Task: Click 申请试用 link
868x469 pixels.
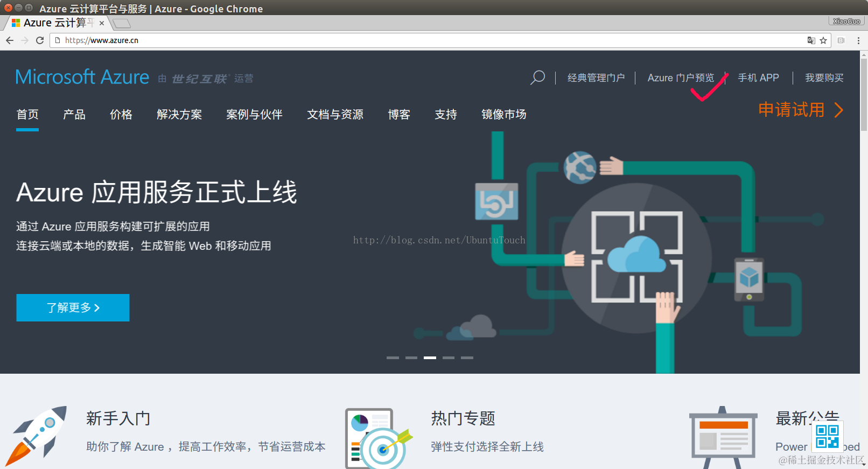Action: pyautogui.click(x=791, y=110)
